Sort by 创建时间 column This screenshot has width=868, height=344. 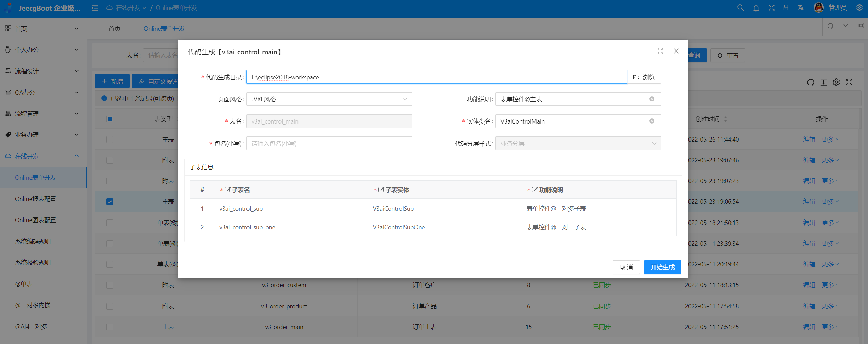point(725,119)
